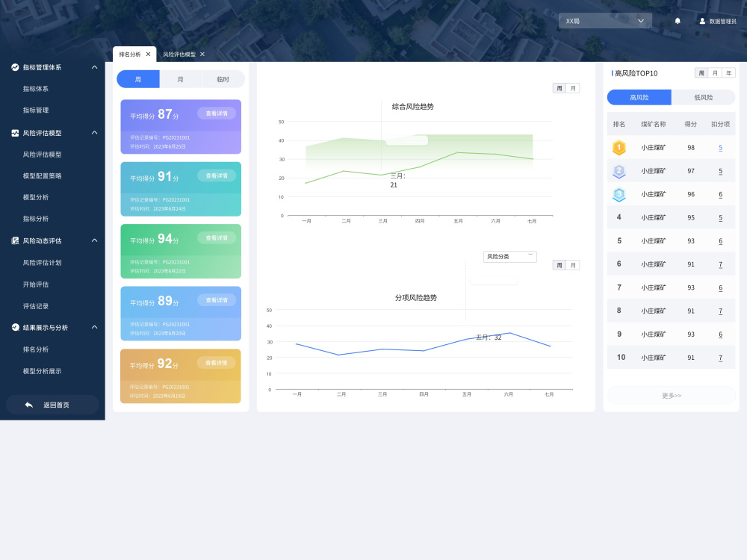Open 扣分项 link in rank 2 row
The width and height of the screenshot is (747, 560).
[x=720, y=171]
